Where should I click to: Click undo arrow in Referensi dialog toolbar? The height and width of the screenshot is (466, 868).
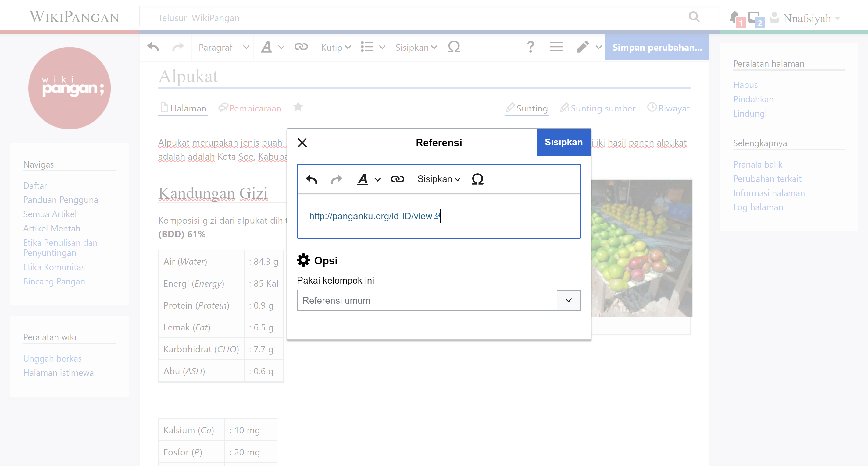coord(312,179)
